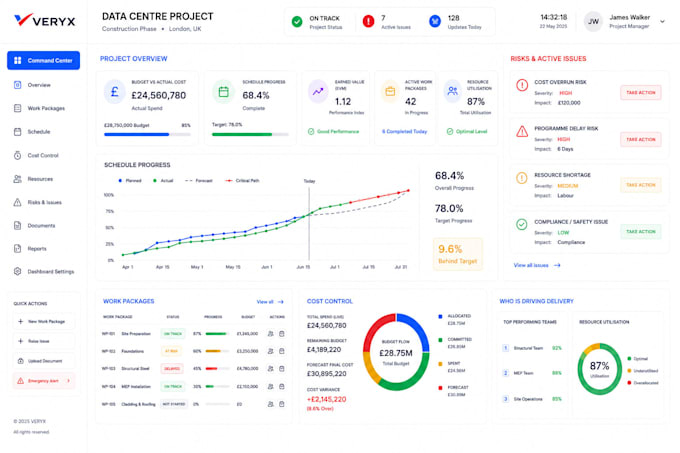Open the View all issues link
680x453 pixels.
537,265
